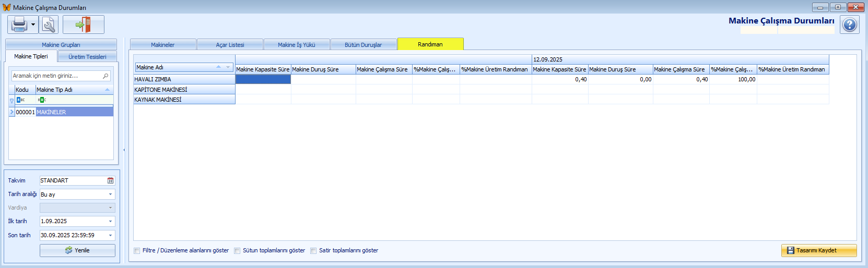Open the İlk tarih date dropdown

[110, 222]
